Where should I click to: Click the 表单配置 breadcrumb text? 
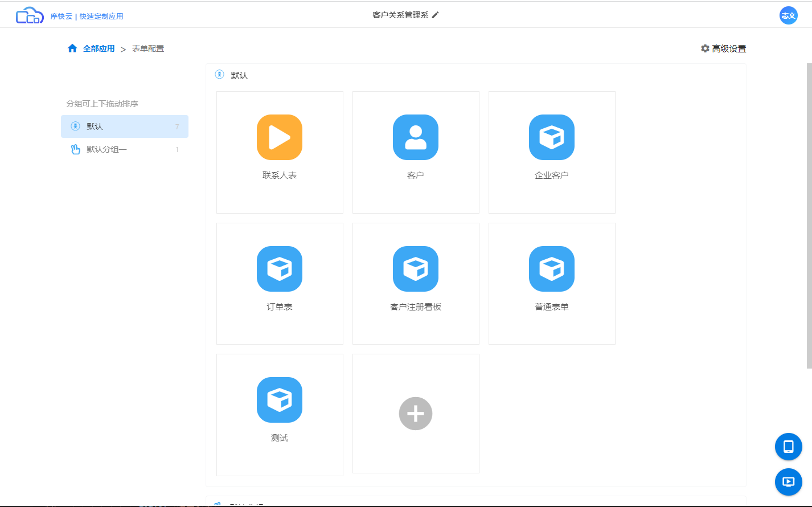click(148, 48)
